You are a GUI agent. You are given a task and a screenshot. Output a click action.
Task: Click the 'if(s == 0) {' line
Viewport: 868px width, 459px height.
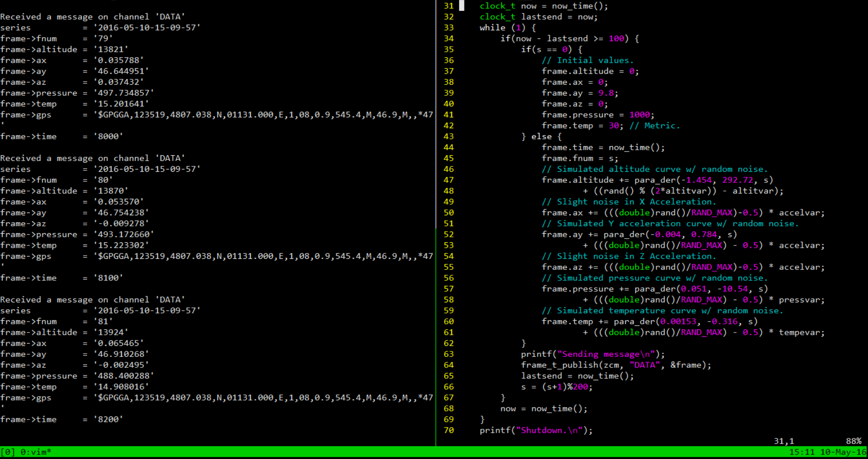tap(552, 49)
